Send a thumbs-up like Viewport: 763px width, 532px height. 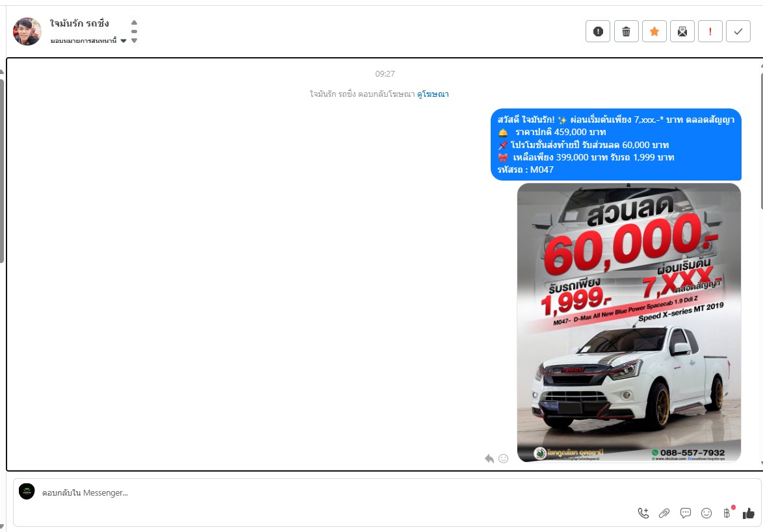point(749,513)
